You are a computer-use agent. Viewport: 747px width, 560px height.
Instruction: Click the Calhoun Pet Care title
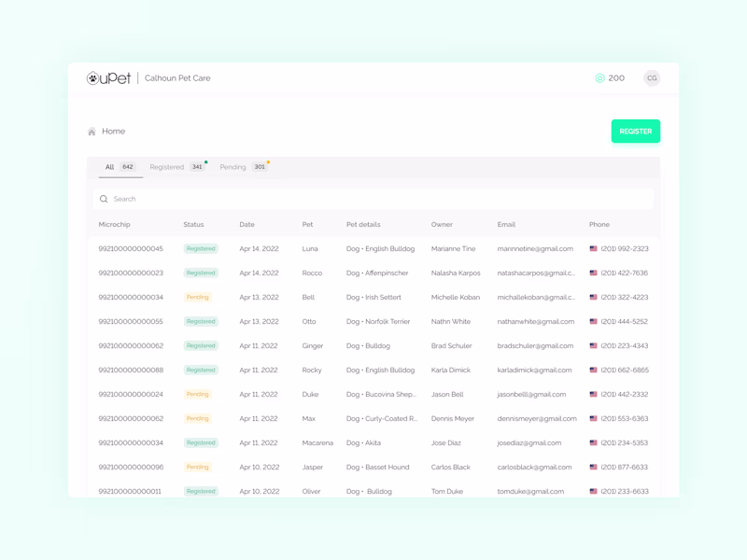179,78
